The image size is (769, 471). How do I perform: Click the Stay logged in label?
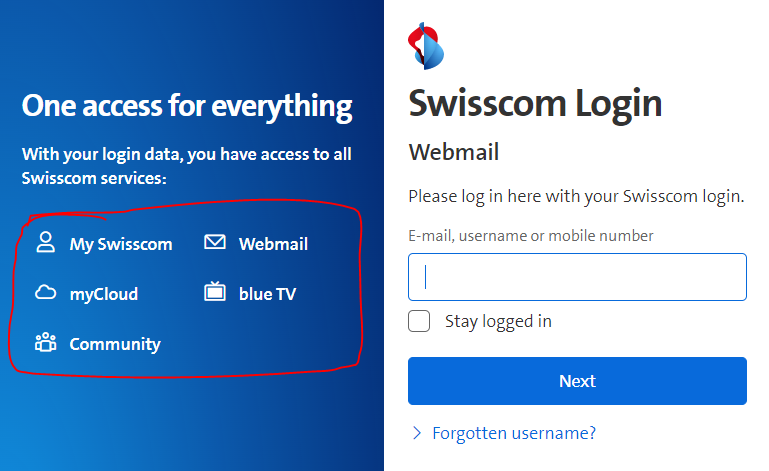point(498,321)
